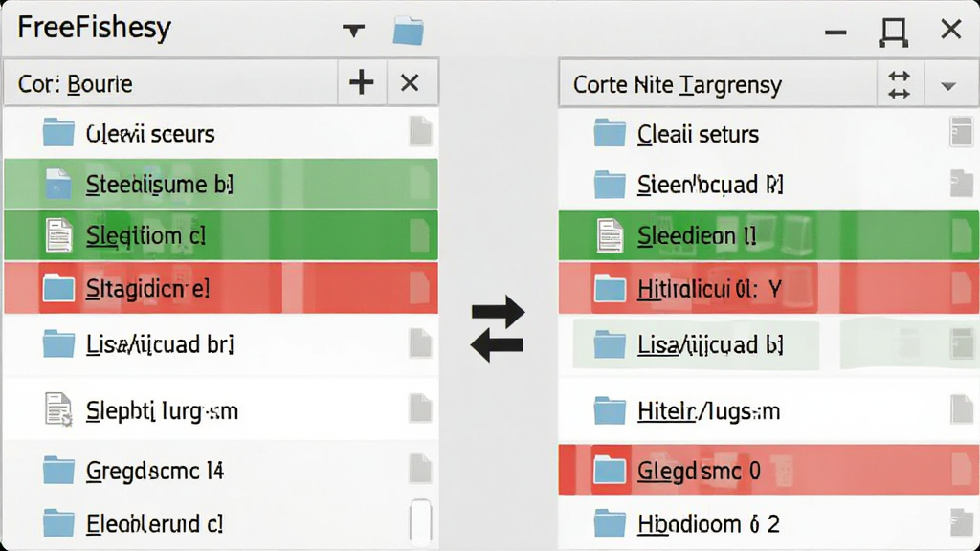Image resolution: width=980 pixels, height=551 pixels.
Task: Click the plus icon in left panel header
Action: point(361,82)
